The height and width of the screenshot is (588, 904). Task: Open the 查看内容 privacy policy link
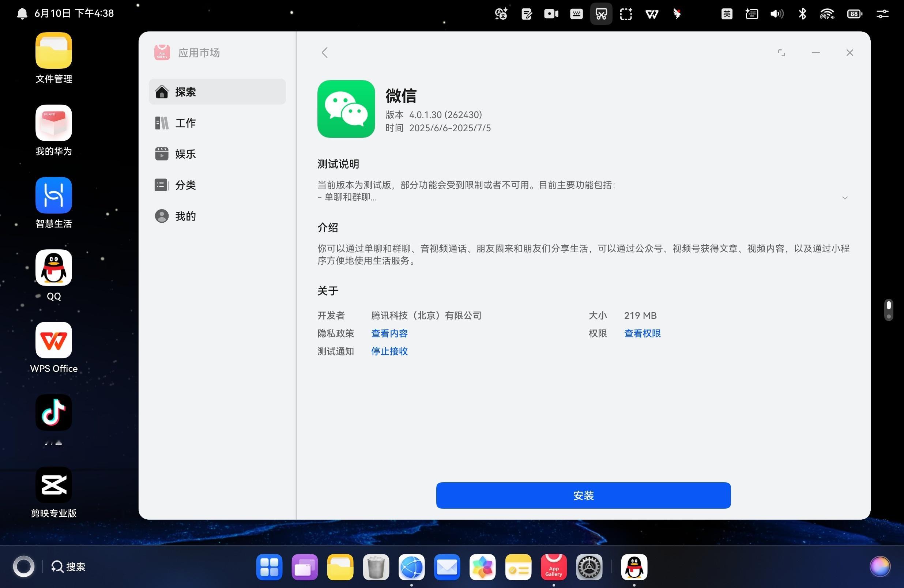(389, 333)
